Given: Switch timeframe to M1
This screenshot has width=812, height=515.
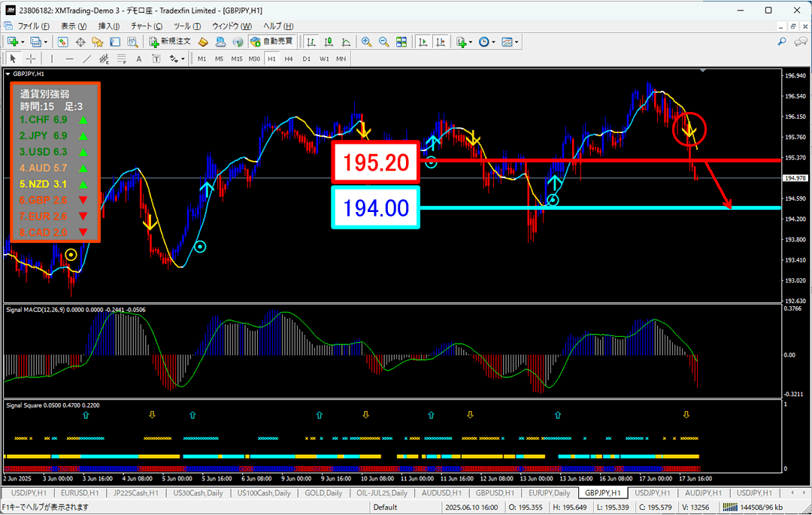Looking at the screenshot, I should (202, 59).
